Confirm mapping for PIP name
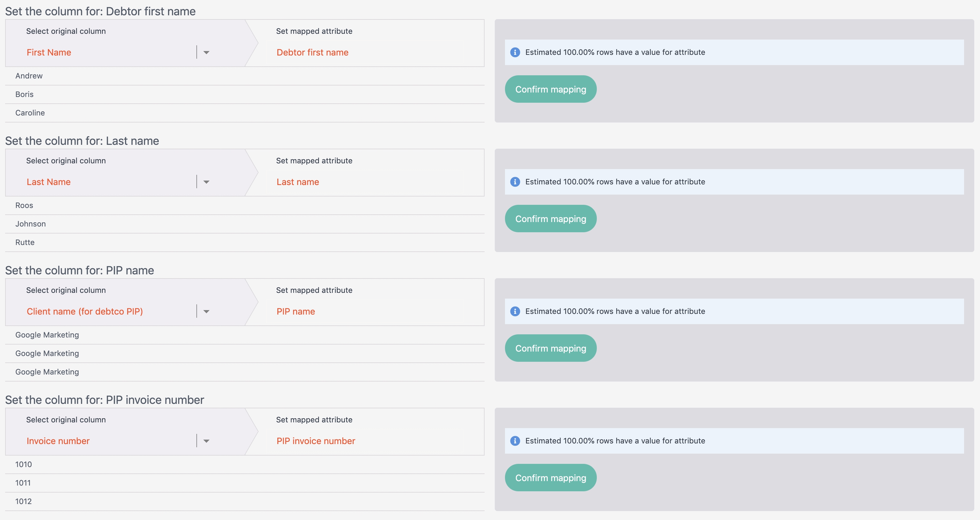 [550, 348]
